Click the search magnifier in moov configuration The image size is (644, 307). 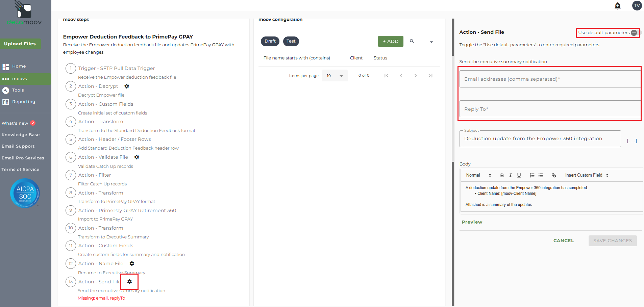click(412, 41)
